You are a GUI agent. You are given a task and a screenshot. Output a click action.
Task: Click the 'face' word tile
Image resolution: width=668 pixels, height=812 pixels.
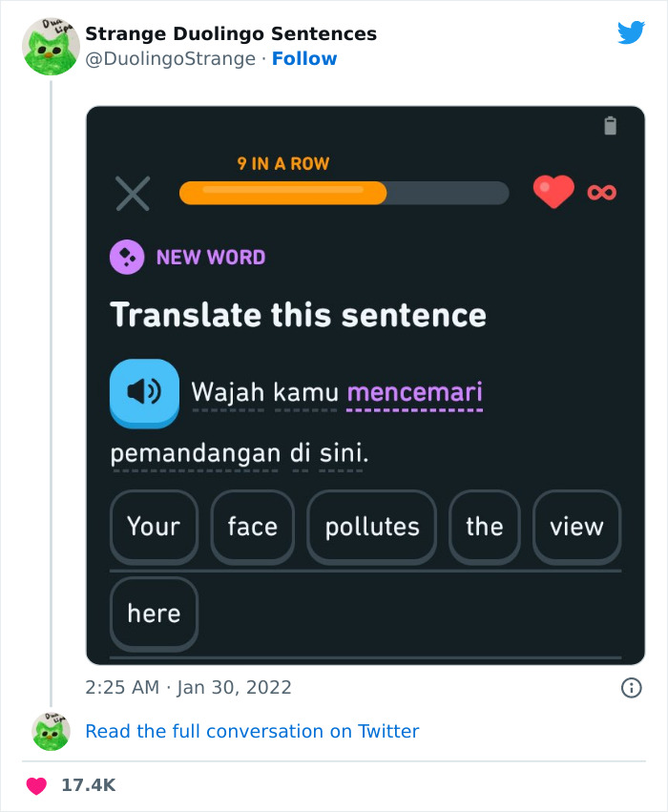click(252, 526)
